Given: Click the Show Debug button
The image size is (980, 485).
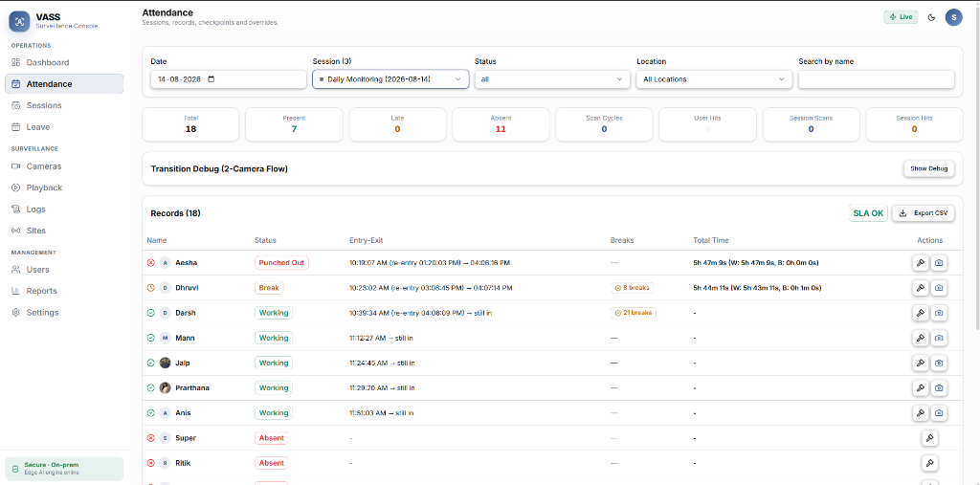Looking at the screenshot, I should pyautogui.click(x=928, y=168).
